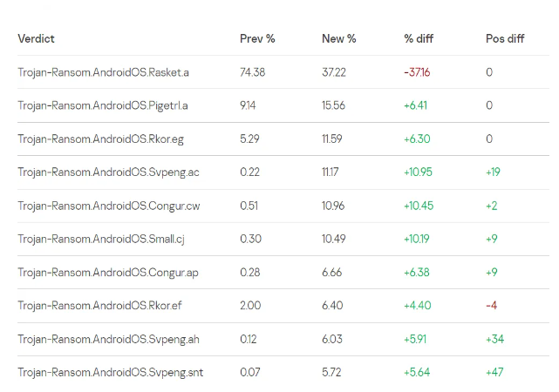
Task: Click the Trojan-Ransom.AndroidOS.Congur.ap verdict
Action: point(108,273)
